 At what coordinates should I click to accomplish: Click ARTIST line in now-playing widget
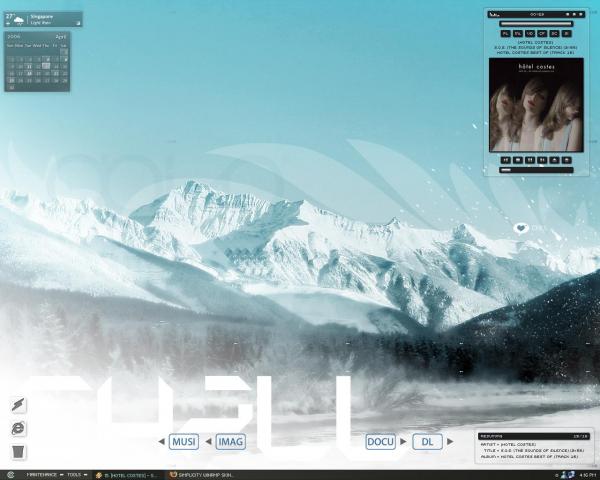(508, 445)
